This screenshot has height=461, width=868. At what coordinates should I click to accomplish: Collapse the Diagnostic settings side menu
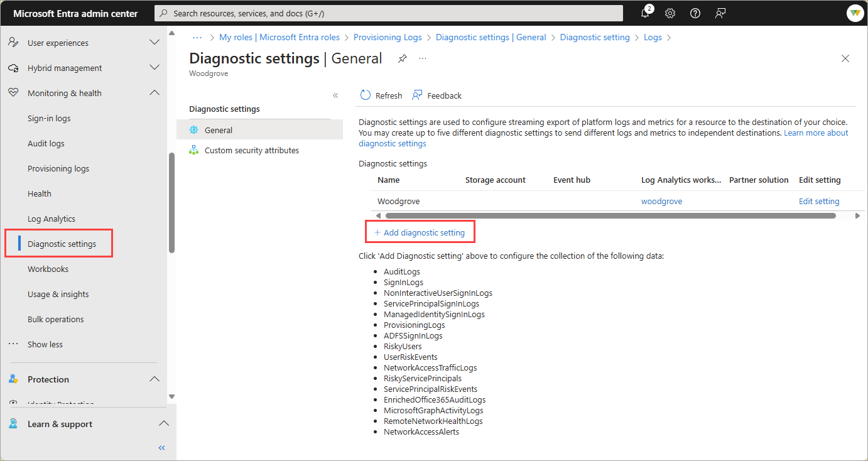point(335,95)
